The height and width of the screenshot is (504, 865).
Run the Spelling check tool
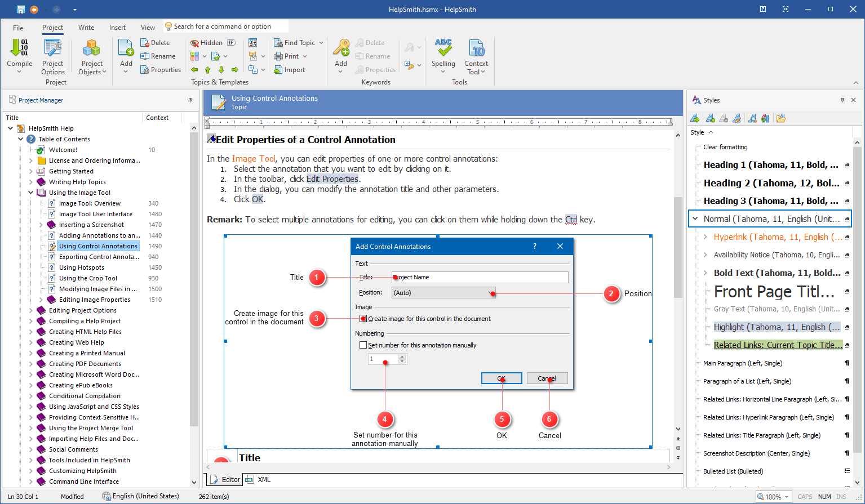(x=443, y=51)
